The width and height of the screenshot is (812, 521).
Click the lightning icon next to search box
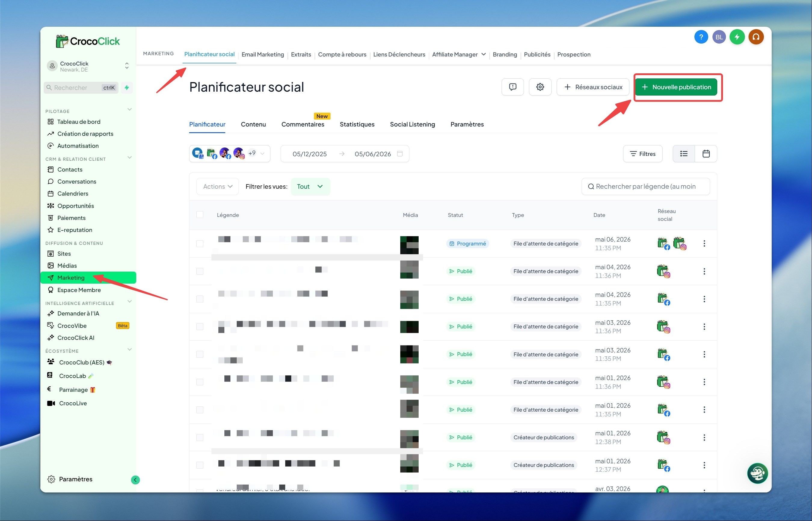pyautogui.click(x=127, y=88)
